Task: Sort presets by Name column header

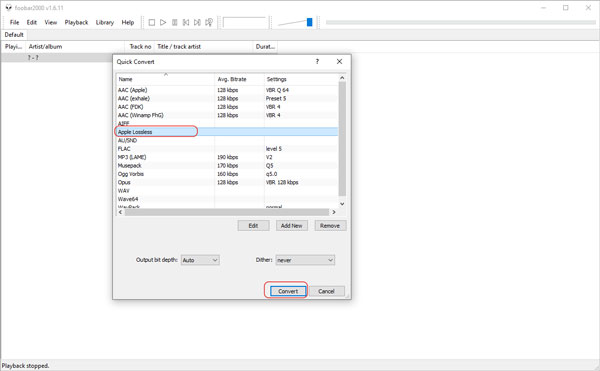Action: click(165, 79)
